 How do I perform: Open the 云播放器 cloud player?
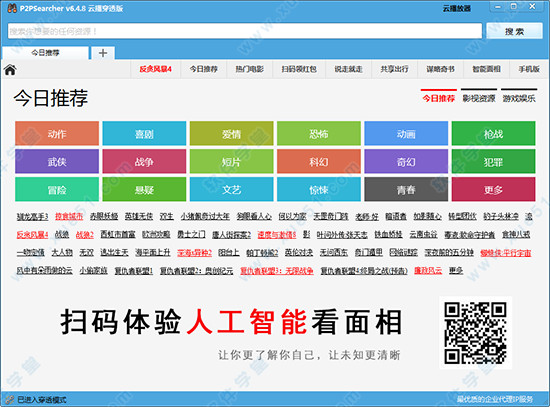457,8
